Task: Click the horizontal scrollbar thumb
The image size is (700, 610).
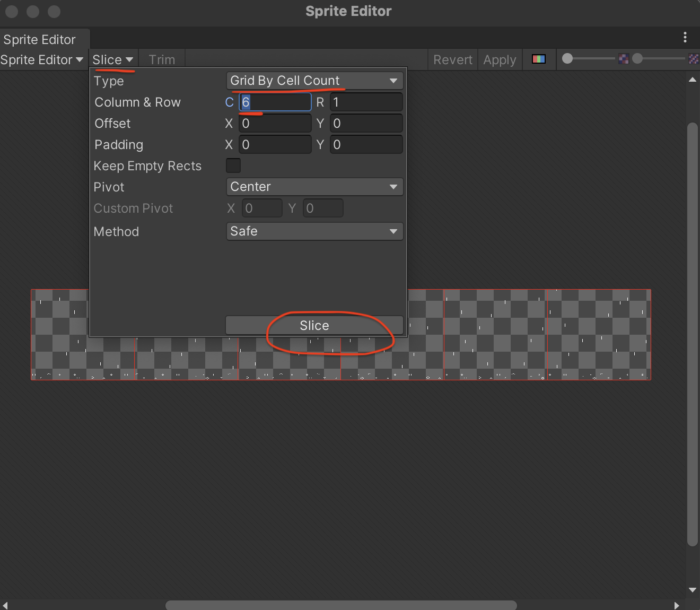Action: [341, 605]
